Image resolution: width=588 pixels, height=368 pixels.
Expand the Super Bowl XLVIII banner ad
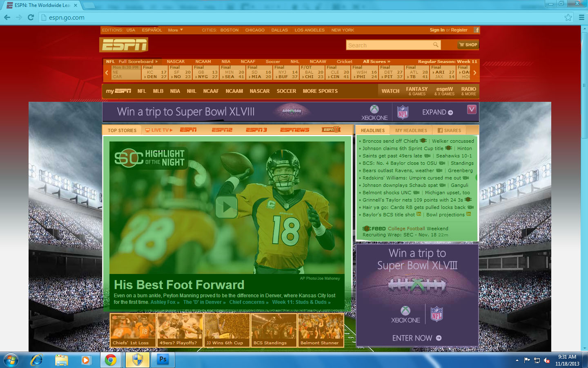(x=437, y=112)
